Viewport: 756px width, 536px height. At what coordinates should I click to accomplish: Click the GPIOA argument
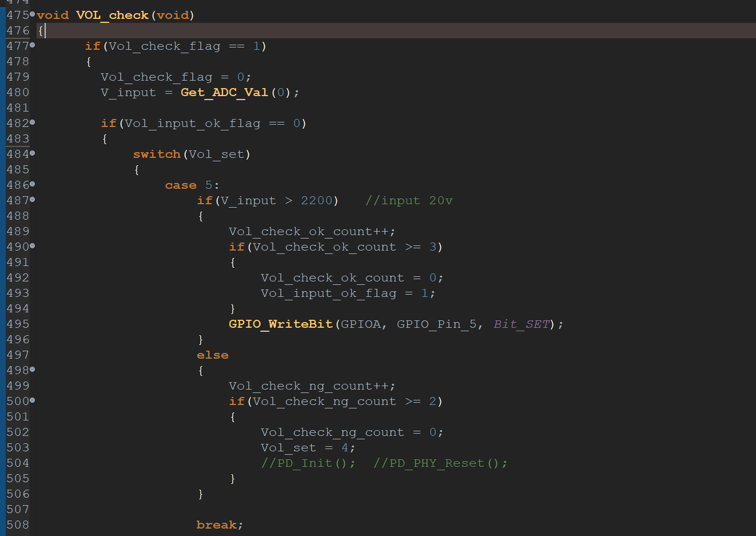[x=361, y=324]
